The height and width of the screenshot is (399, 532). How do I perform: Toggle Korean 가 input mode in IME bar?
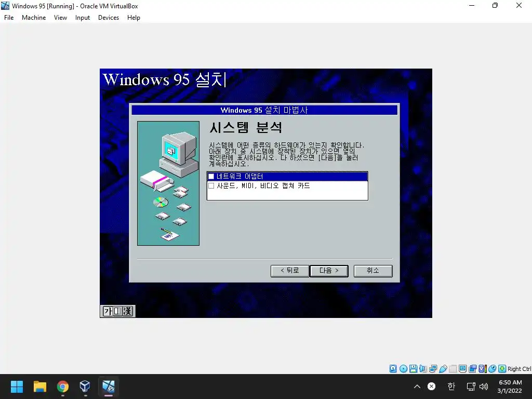tap(108, 311)
